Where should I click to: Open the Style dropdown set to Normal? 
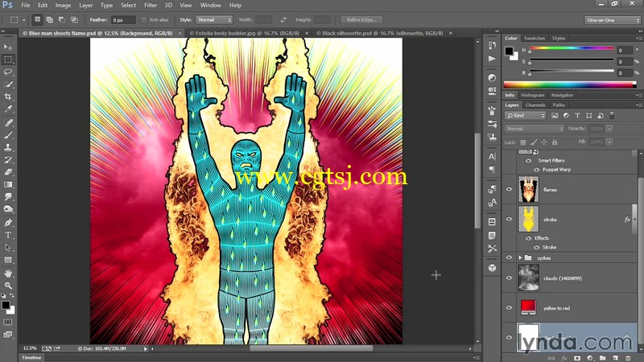coord(214,19)
